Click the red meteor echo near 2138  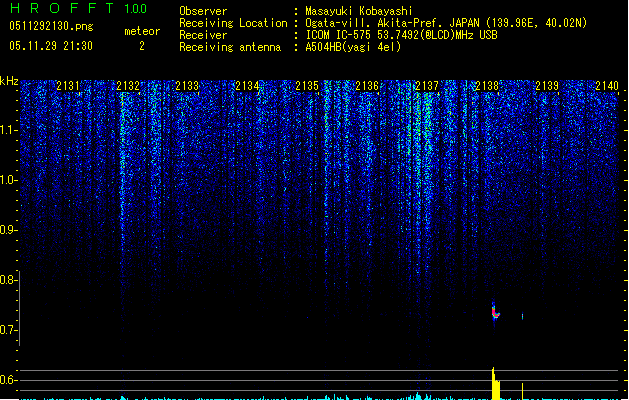(x=495, y=312)
